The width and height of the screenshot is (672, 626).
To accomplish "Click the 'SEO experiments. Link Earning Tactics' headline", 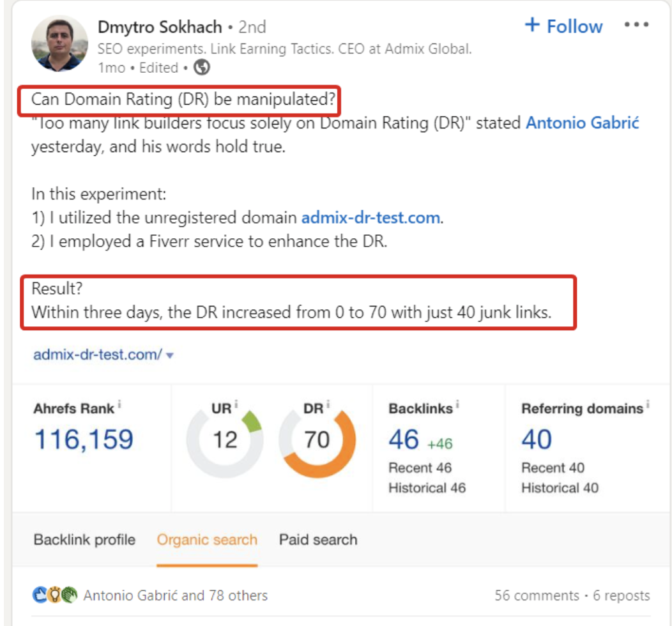I will coord(284,49).
